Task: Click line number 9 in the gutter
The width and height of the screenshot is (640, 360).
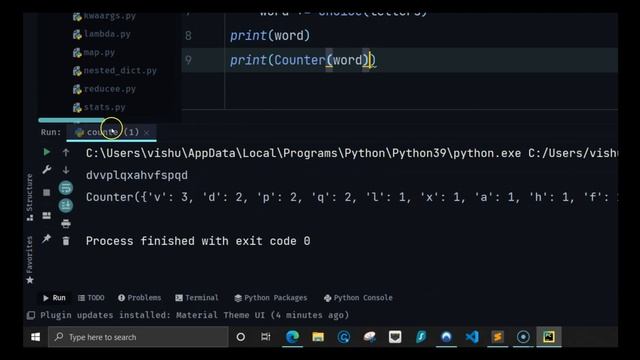Action: point(188,60)
